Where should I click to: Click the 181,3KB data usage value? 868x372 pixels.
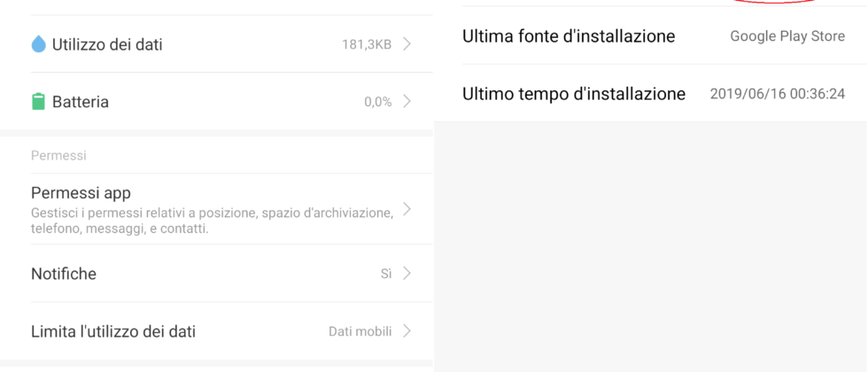[x=367, y=44]
